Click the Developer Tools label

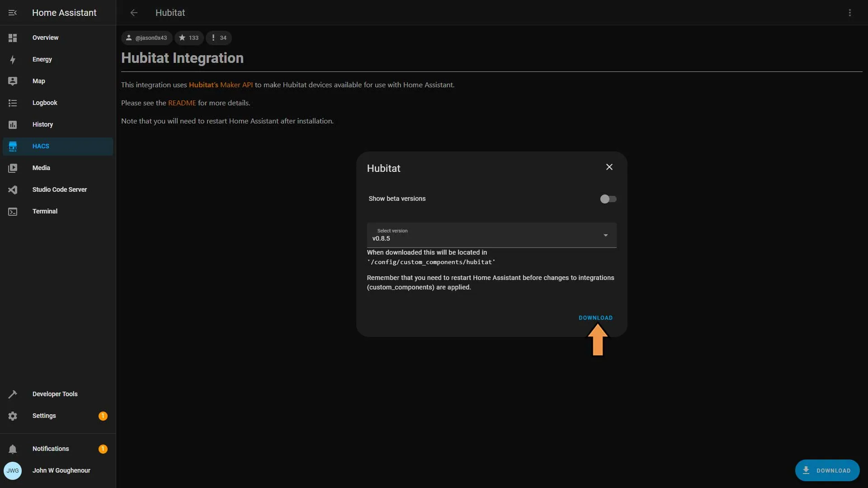55,394
